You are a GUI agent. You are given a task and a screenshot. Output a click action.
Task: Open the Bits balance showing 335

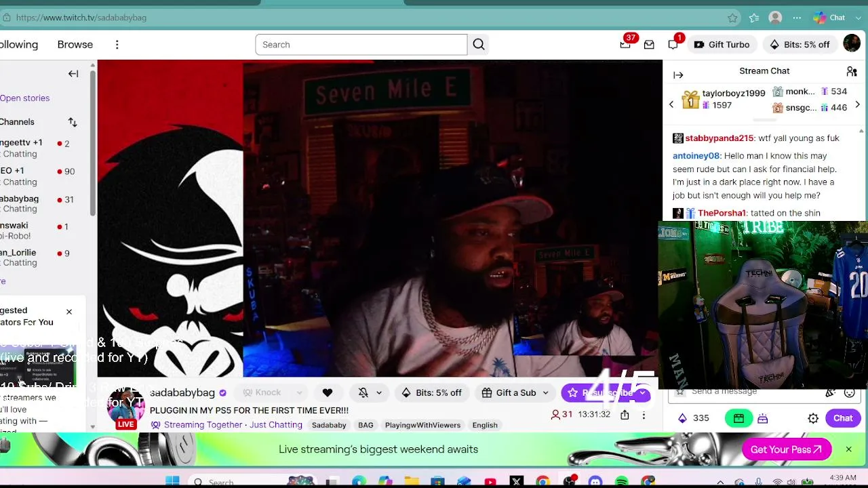pyautogui.click(x=693, y=418)
